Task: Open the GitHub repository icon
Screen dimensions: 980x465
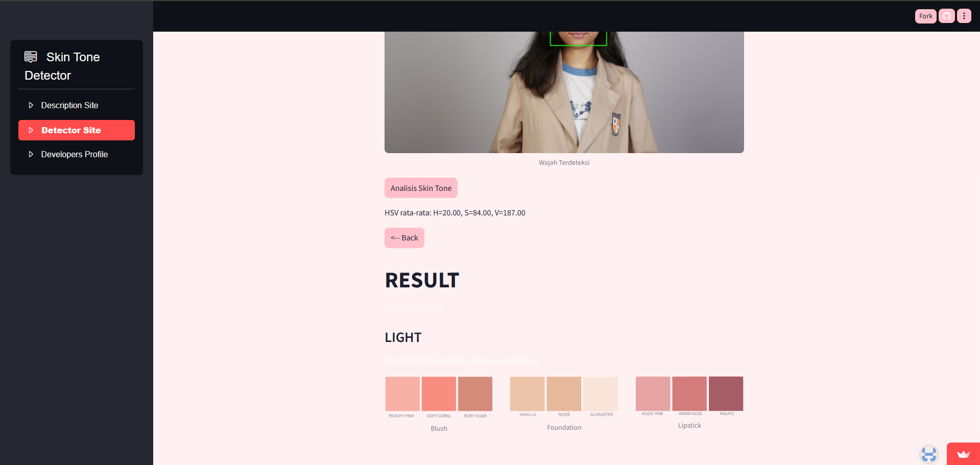Action: [946, 16]
